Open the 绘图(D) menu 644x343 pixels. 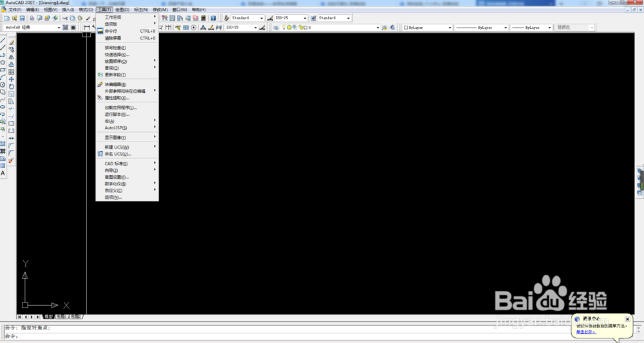click(x=122, y=10)
